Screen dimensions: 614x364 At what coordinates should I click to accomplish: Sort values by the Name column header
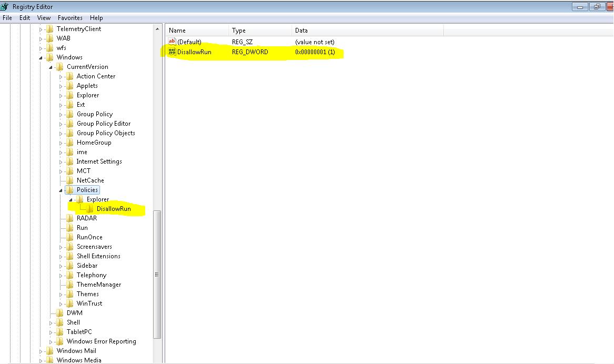[x=197, y=30]
